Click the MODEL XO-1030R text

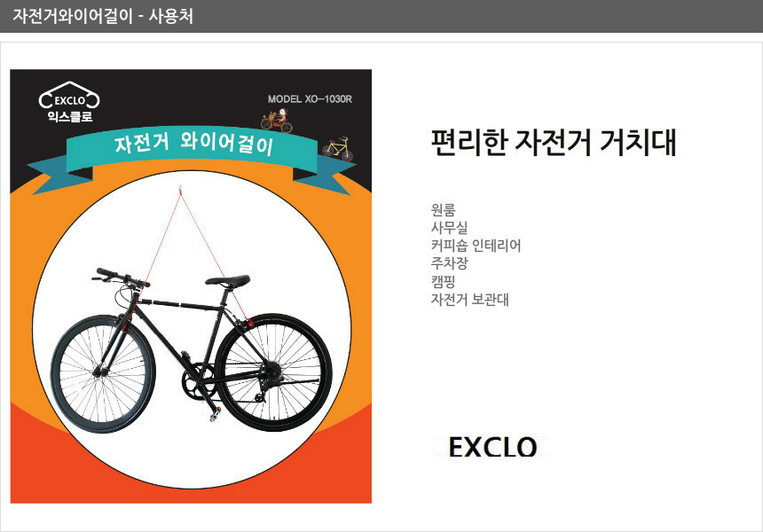click(310, 99)
